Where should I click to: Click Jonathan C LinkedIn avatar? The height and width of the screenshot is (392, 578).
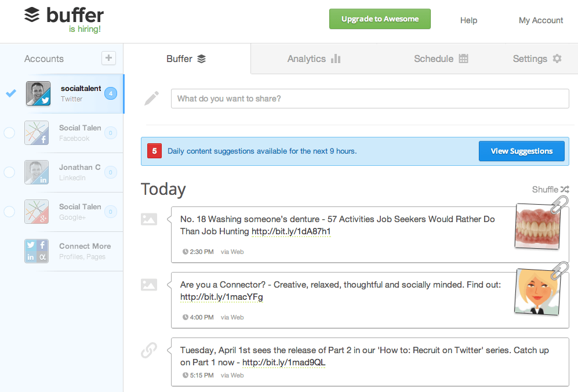click(37, 172)
